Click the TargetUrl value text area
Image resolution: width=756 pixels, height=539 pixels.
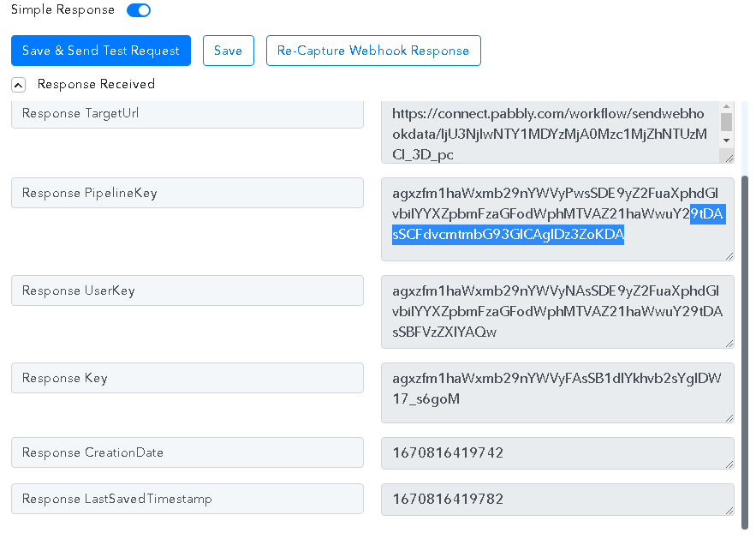tap(548, 133)
